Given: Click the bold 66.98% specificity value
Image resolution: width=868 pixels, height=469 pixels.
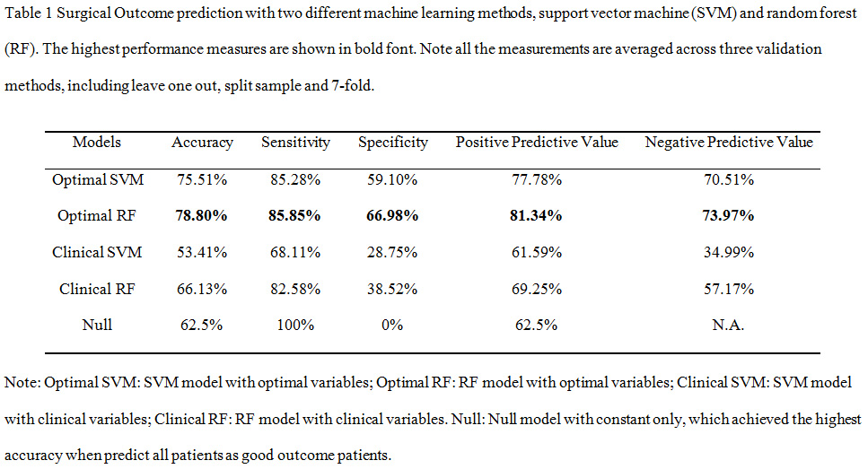Looking at the screenshot, I should [x=392, y=215].
